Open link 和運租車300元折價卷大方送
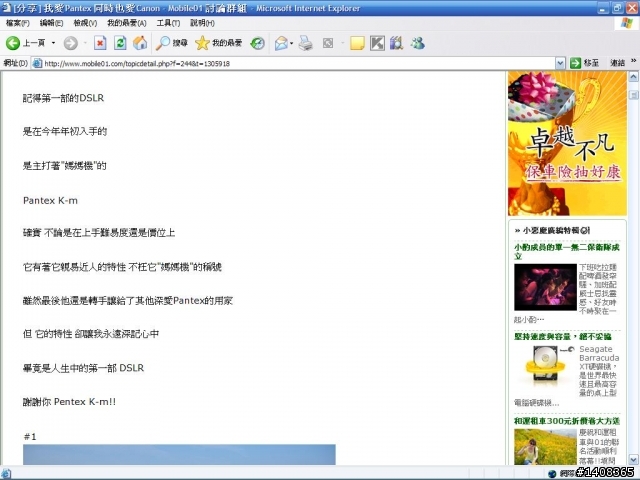The height and width of the screenshot is (480, 640). point(567,421)
